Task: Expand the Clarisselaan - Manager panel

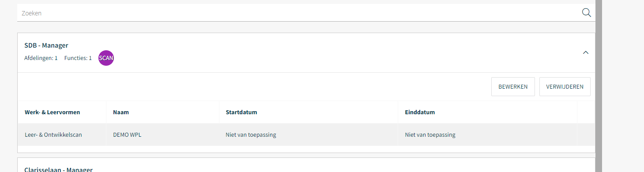Action: (58, 169)
